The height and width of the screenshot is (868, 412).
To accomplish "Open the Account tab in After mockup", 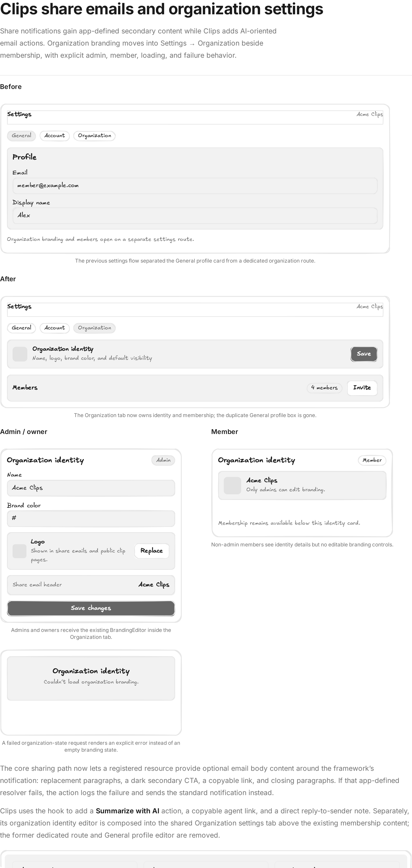I will pos(54,328).
